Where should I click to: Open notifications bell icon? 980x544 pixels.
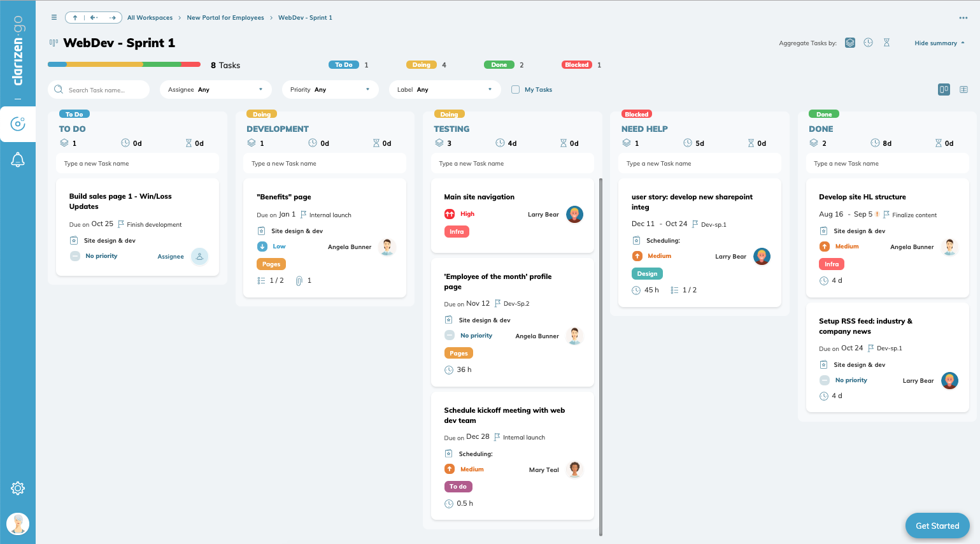(18, 160)
